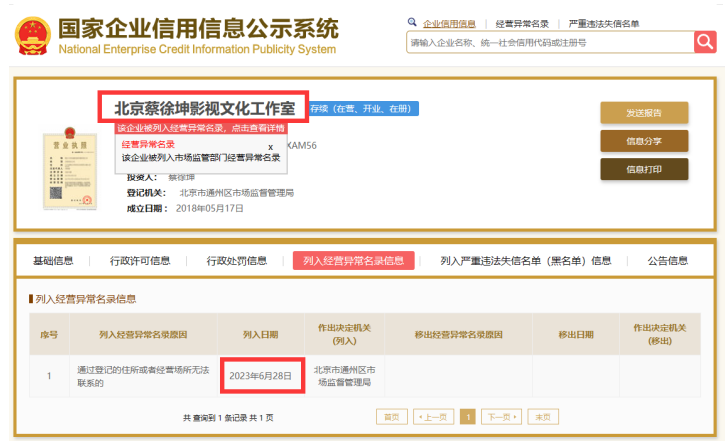
Task: Switch to the 基础信息 tab
Action: click(x=53, y=261)
